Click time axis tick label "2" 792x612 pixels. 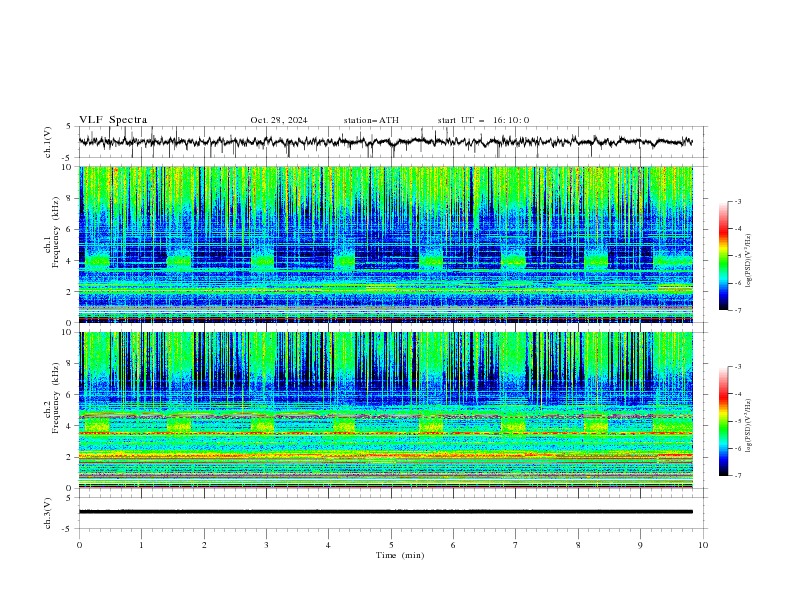(204, 545)
